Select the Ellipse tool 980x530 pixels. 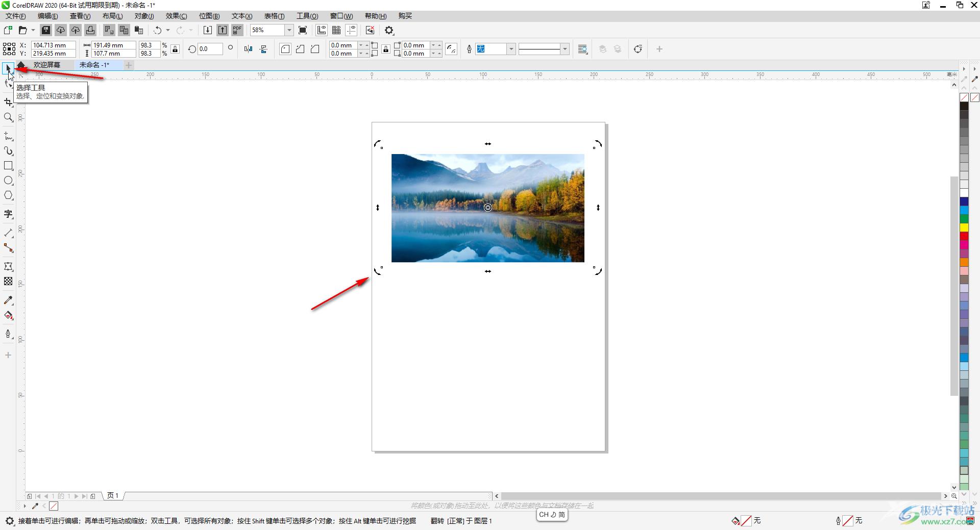point(8,181)
